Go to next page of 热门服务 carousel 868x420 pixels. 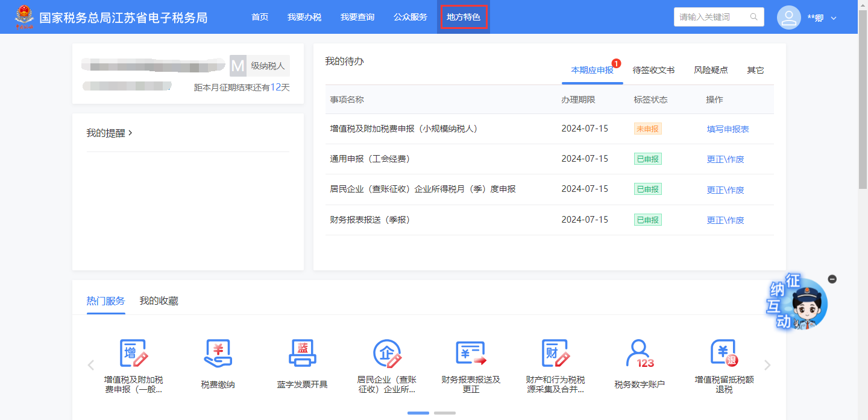click(x=767, y=364)
